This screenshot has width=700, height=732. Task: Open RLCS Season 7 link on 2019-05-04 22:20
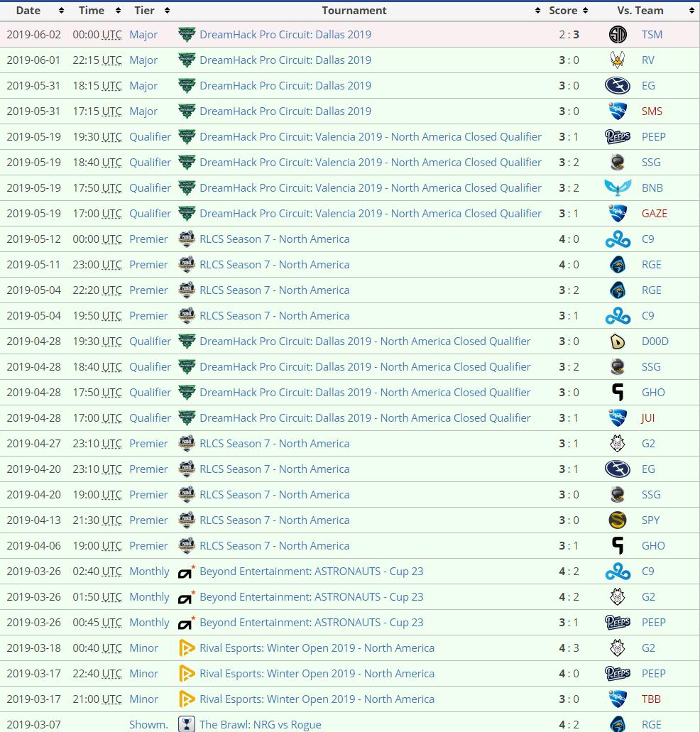[275, 290]
